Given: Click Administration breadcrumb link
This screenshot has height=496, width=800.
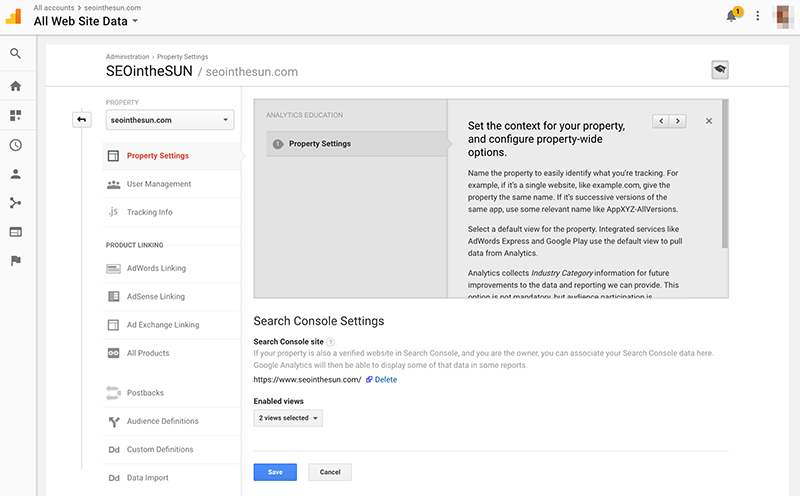Looking at the screenshot, I should tap(128, 57).
